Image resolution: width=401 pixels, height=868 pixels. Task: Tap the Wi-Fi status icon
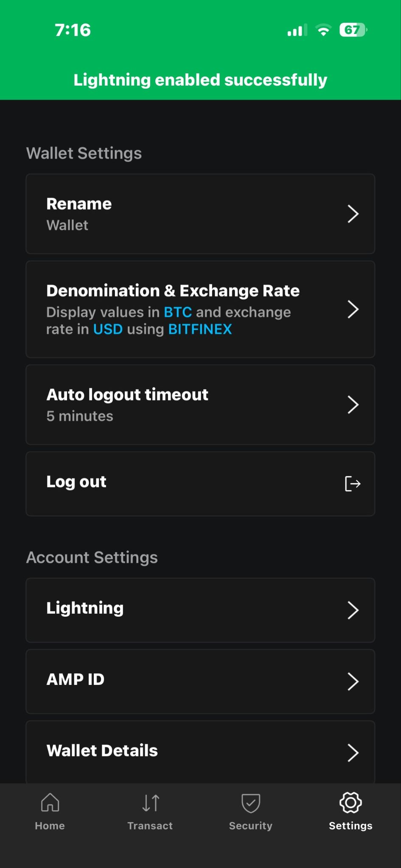pos(323,30)
